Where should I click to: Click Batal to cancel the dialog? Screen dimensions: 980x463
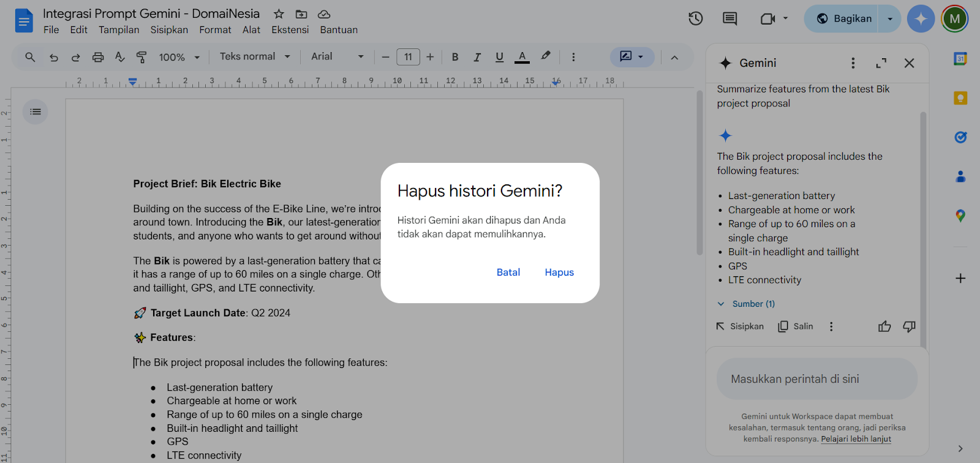pyautogui.click(x=508, y=273)
